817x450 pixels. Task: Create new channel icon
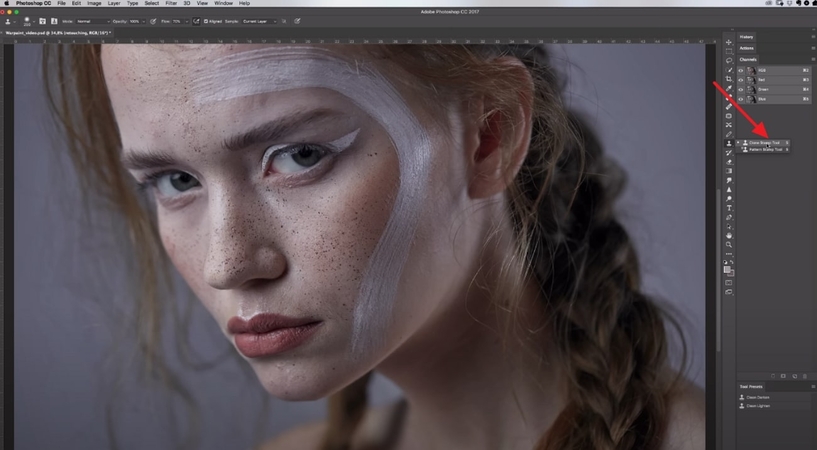pyautogui.click(x=795, y=376)
